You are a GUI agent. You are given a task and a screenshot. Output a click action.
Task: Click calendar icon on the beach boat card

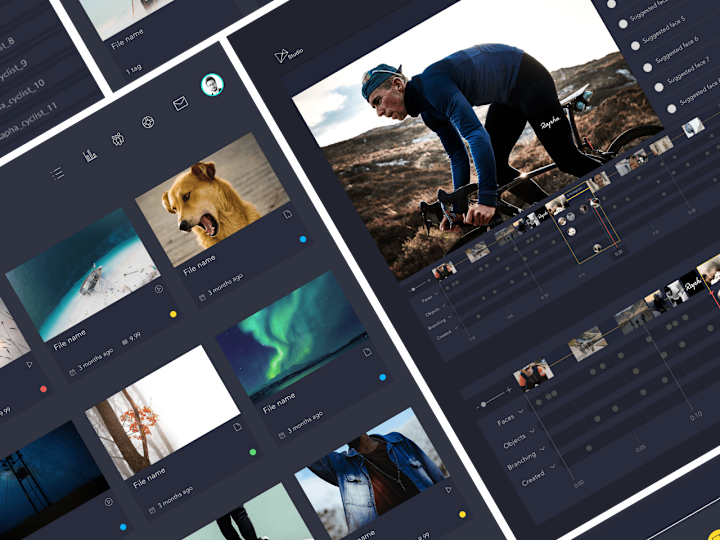point(72,373)
